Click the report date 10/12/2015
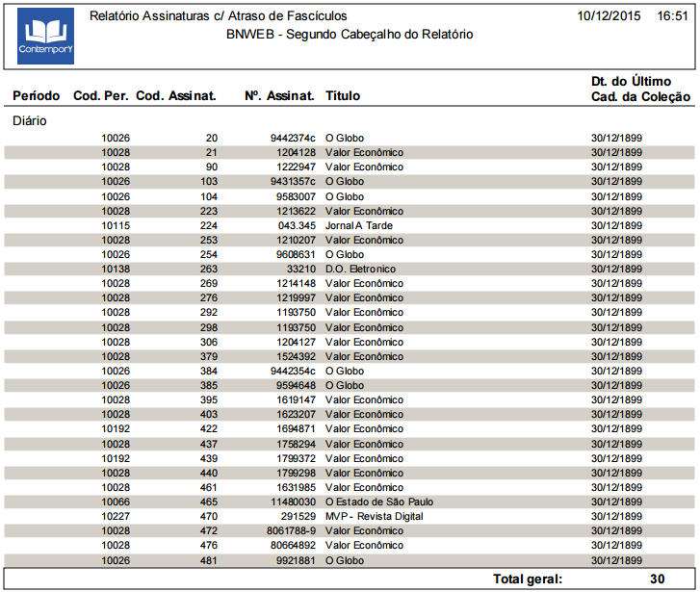Image resolution: width=700 pixels, height=592 pixels. click(x=609, y=16)
